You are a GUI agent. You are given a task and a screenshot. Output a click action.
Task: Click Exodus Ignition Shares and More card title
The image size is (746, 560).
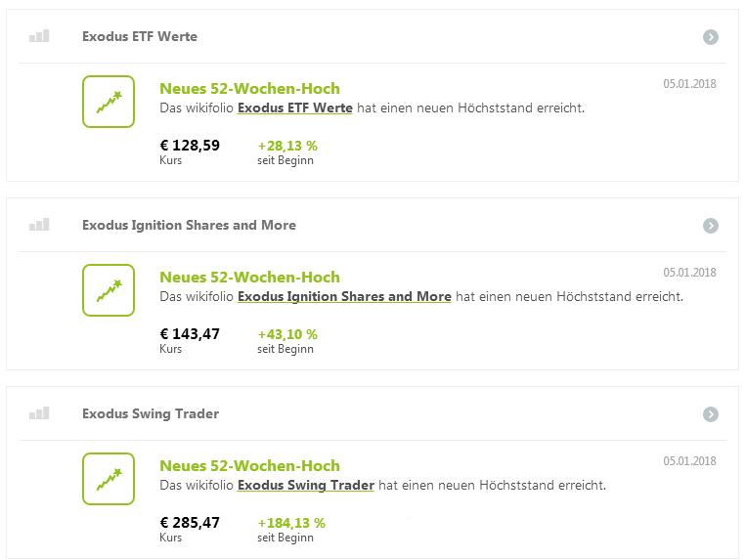pos(189,225)
